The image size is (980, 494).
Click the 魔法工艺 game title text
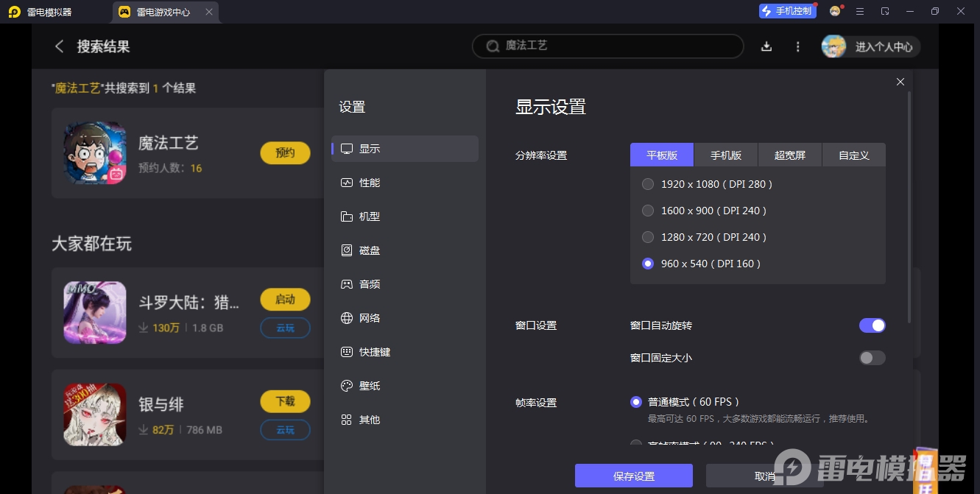click(x=169, y=143)
